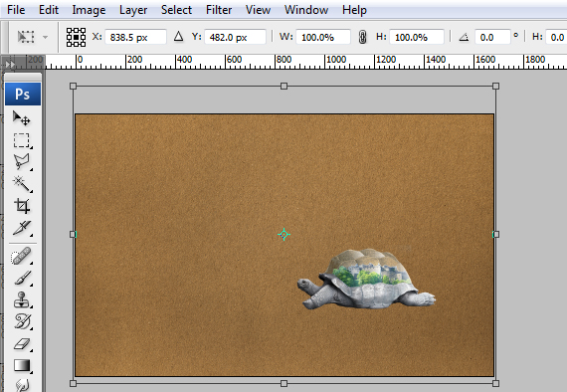Click the top-right transform handle
Image resolution: width=567 pixels, height=392 pixels.
pos(495,87)
